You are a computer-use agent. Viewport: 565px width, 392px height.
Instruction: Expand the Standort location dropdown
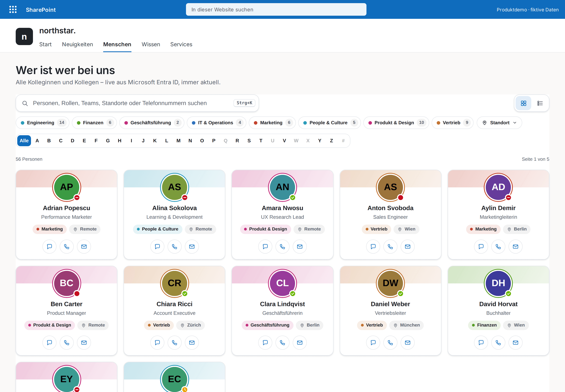click(499, 122)
